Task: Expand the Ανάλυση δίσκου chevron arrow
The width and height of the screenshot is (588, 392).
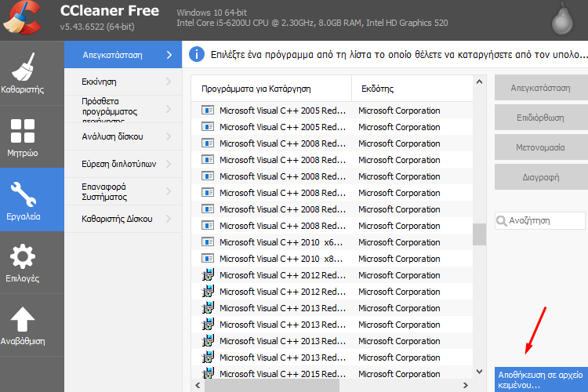Action: [169, 136]
